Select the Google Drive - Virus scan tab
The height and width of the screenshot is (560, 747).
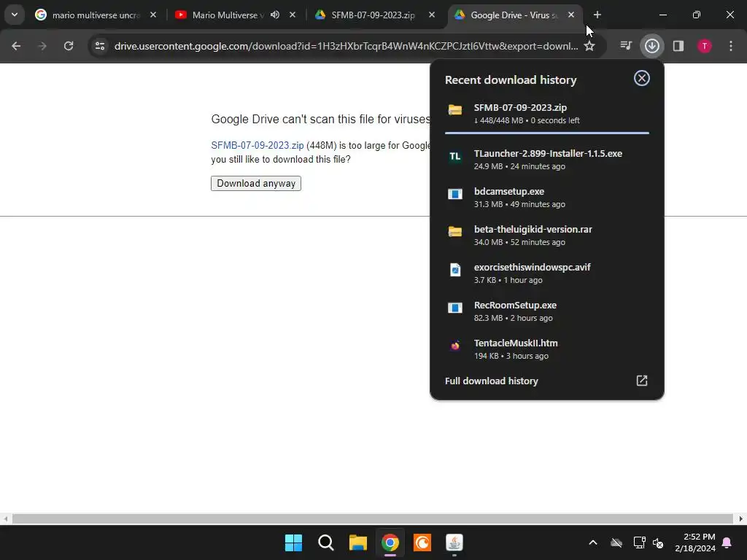(514, 15)
